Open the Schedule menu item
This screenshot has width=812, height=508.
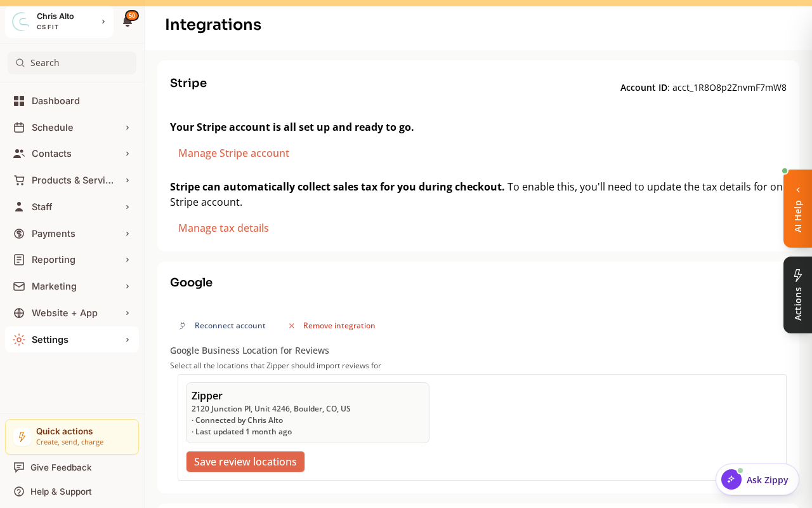pos(72,128)
